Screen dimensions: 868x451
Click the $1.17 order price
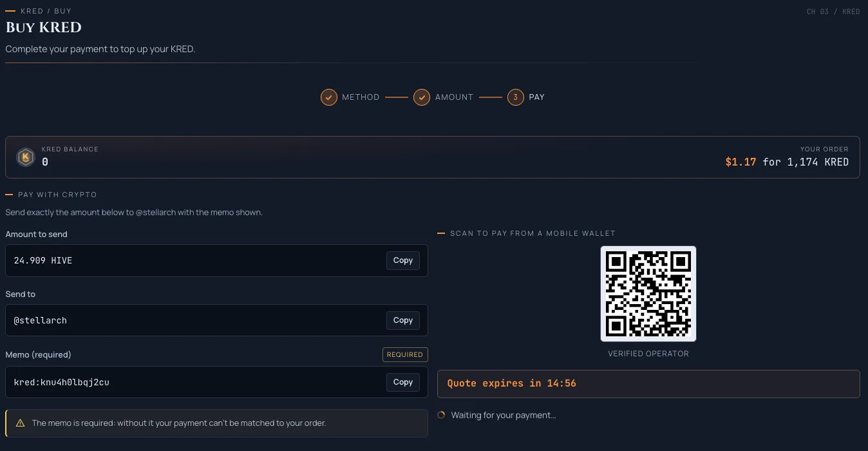pyautogui.click(x=741, y=162)
